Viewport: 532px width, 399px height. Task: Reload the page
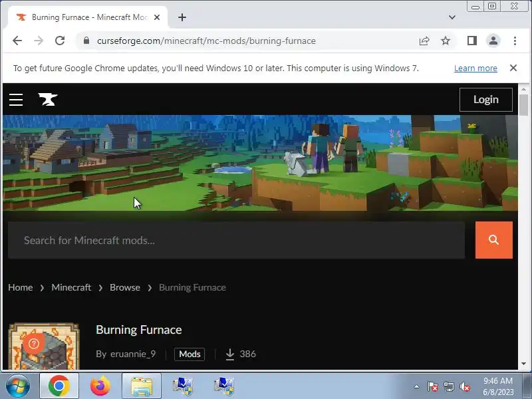[x=60, y=41]
